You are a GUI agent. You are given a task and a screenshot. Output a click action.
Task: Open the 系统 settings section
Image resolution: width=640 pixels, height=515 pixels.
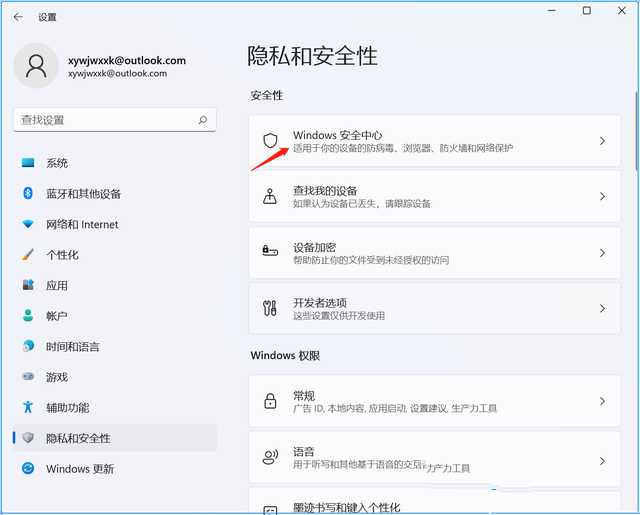115,163
